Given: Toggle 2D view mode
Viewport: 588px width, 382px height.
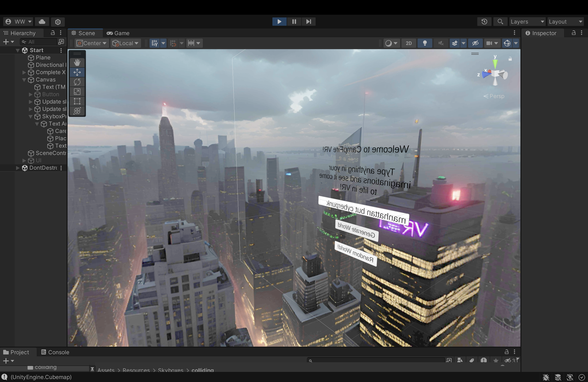Looking at the screenshot, I should tap(409, 43).
